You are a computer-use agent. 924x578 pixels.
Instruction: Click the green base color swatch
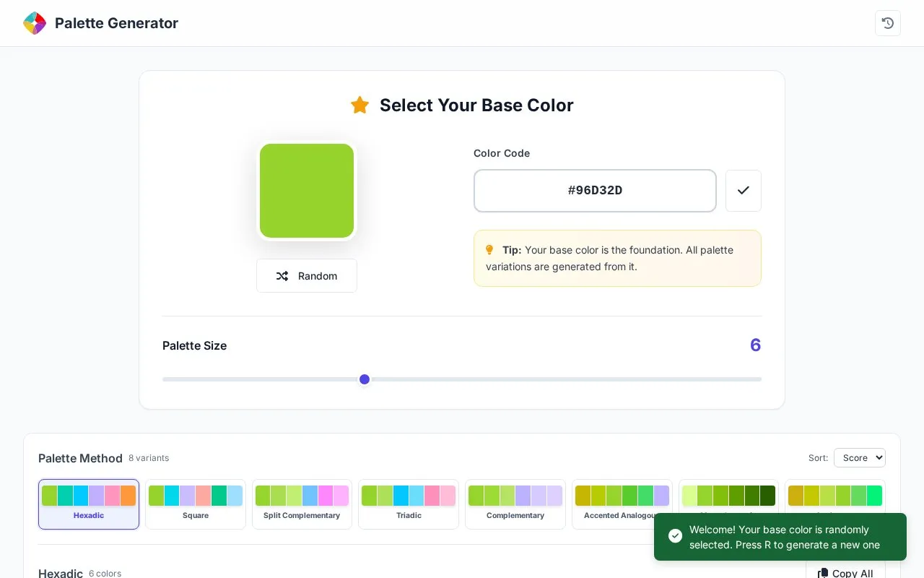tap(307, 191)
